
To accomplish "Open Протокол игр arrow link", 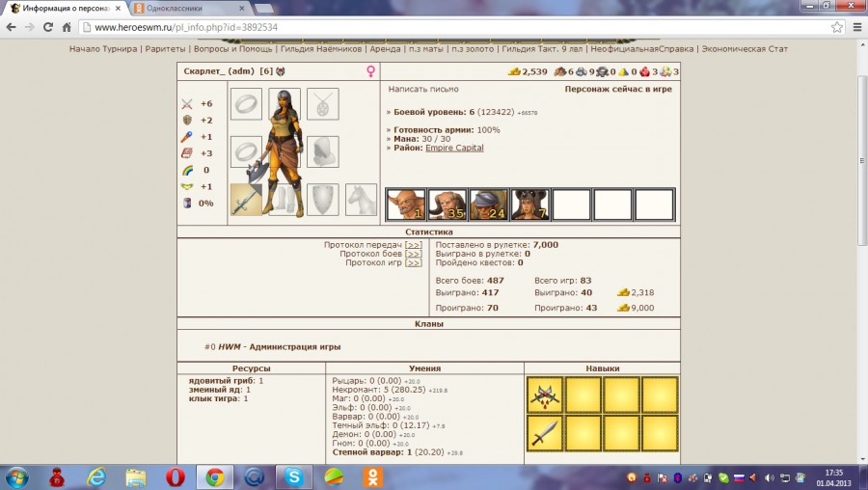I will pyautogui.click(x=414, y=262).
